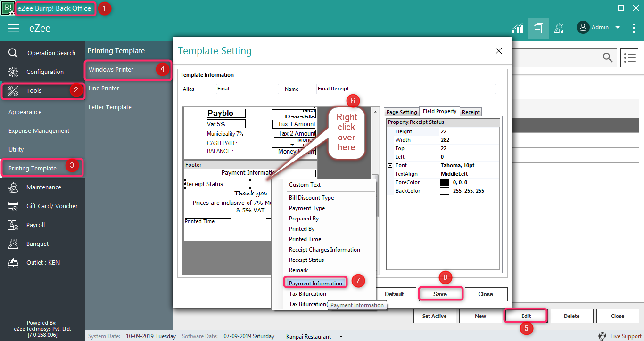644x341 pixels.
Task: Click the Save button
Action: click(x=440, y=294)
